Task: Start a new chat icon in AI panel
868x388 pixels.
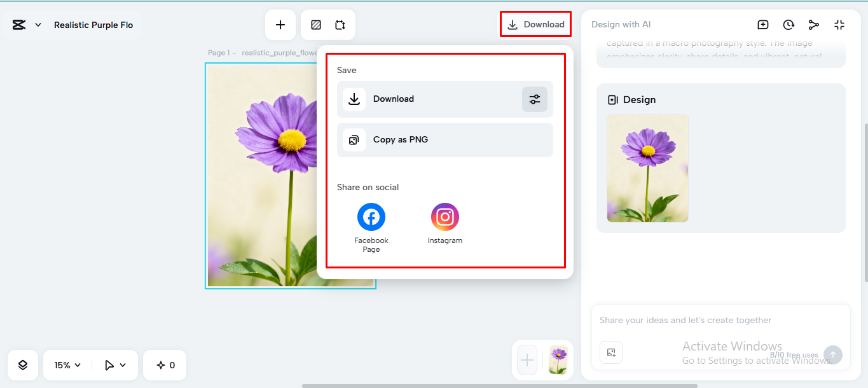Action: 763,25
